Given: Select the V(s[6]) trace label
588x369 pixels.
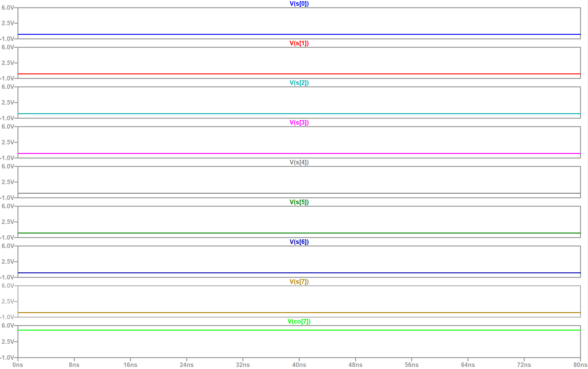Looking at the screenshot, I should tap(299, 242).
